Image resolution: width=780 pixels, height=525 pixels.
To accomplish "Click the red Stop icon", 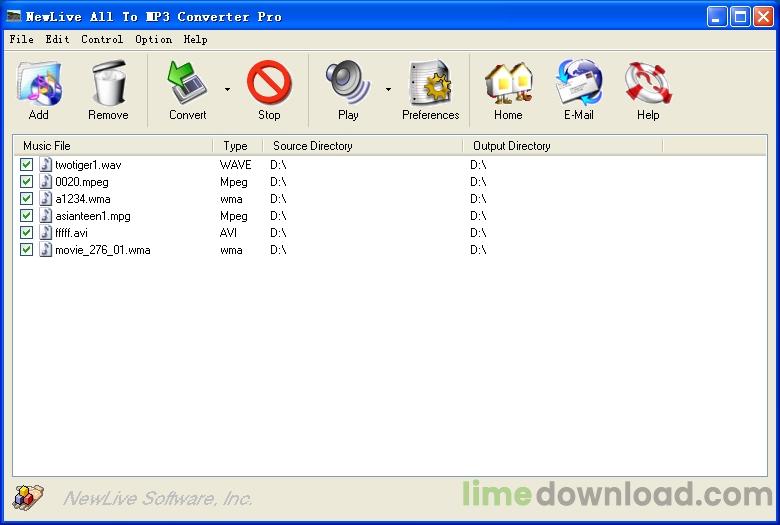I will pyautogui.click(x=269, y=83).
